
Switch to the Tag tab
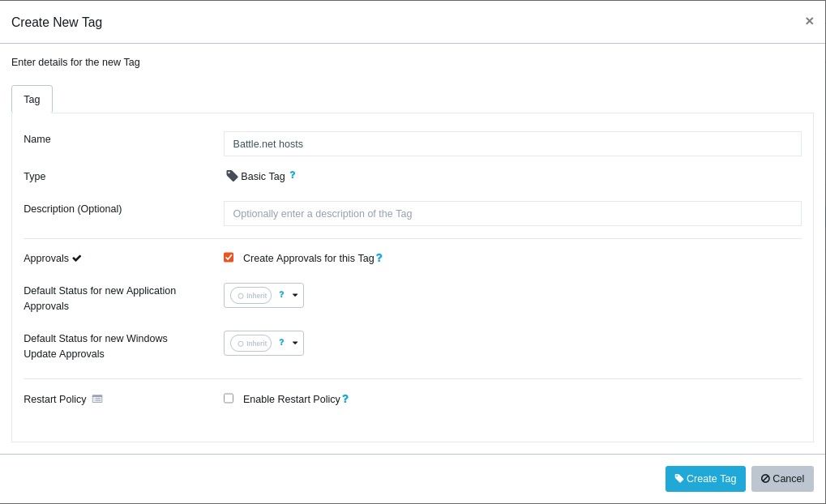(32, 100)
